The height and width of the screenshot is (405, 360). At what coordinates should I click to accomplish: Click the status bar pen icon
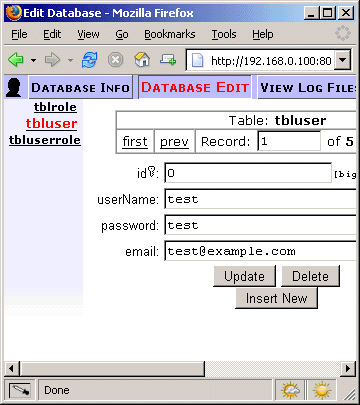pyautogui.click(x=19, y=390)
